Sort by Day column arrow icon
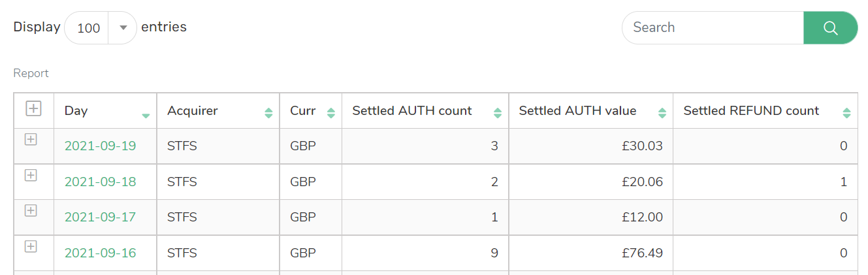 [x=146, y=116]
